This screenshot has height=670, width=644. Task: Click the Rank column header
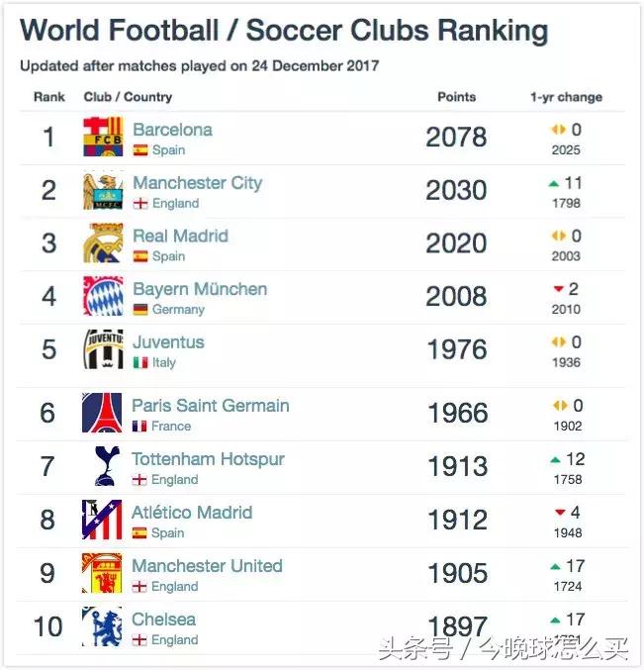coord(49,97)
